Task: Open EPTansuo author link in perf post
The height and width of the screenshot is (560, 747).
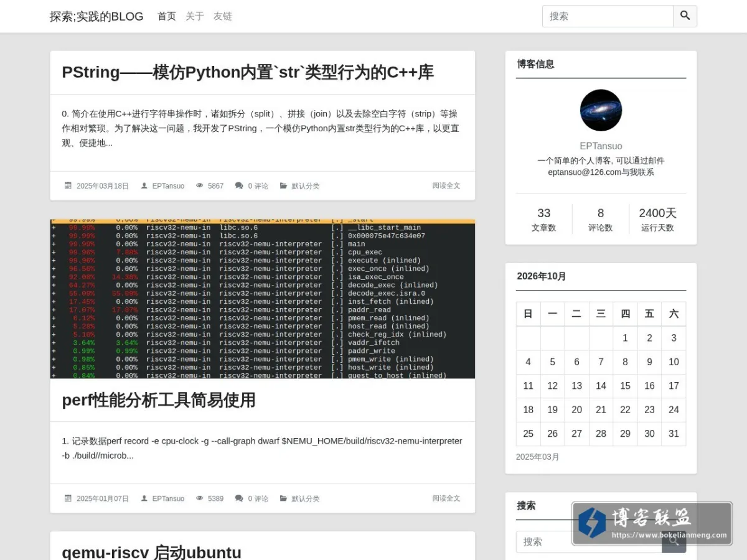Action: 168,499
